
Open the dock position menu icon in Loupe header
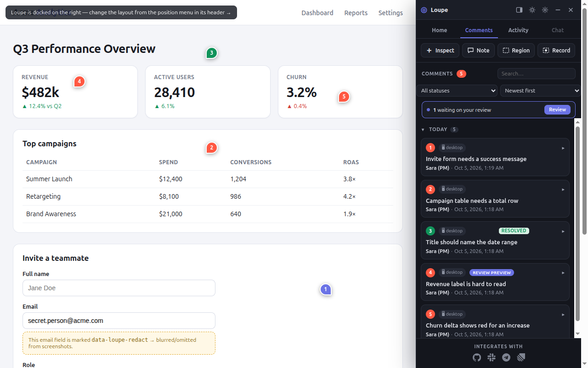tap(519, 10)
